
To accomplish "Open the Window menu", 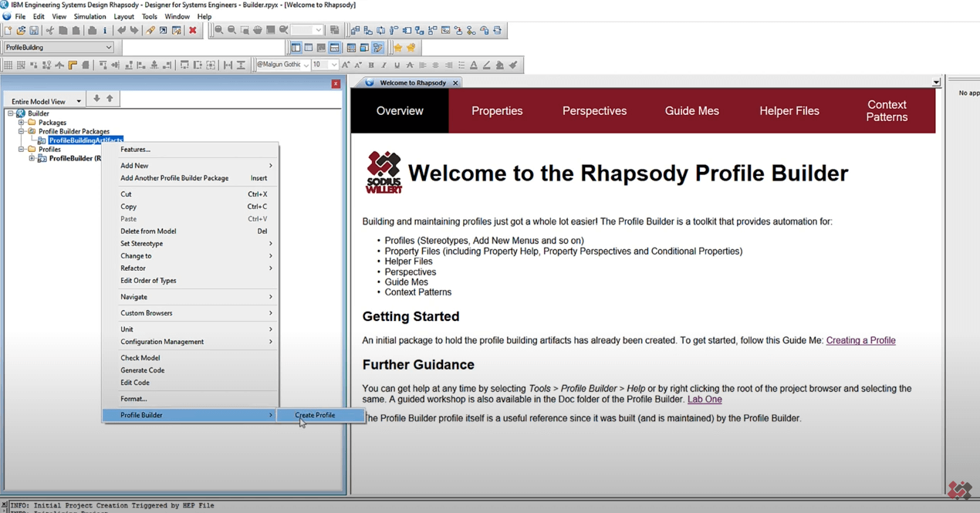I will coord(177,16).
